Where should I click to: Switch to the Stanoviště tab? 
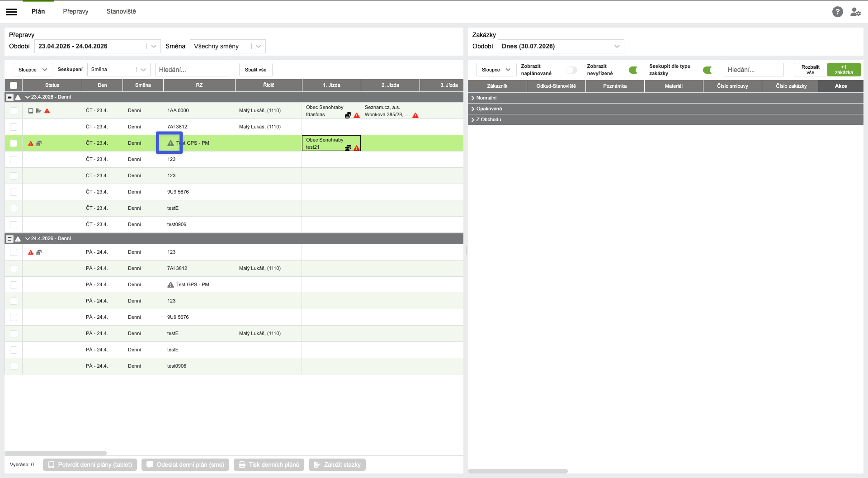click(121, 11)
